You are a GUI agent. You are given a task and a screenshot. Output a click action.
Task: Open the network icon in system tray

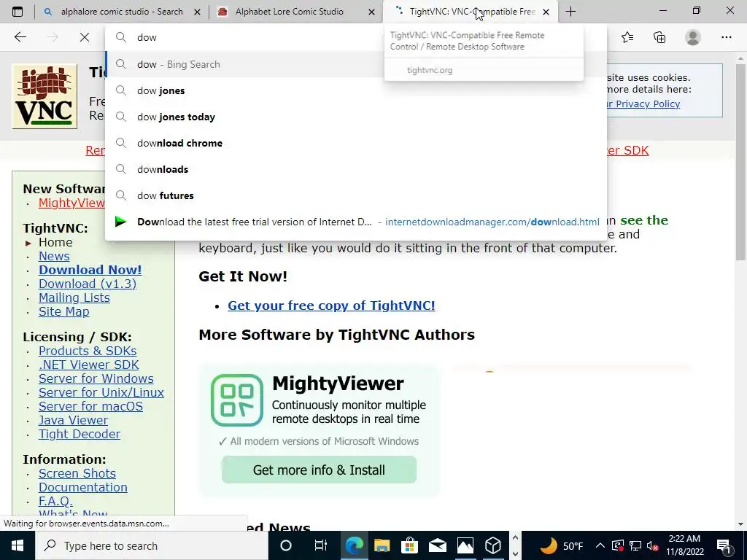635,545
